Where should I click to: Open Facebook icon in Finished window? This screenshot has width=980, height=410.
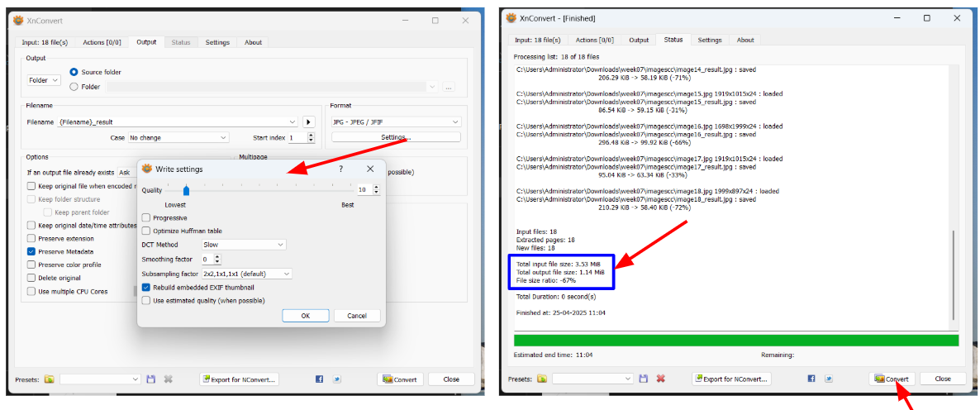[812, 379]
